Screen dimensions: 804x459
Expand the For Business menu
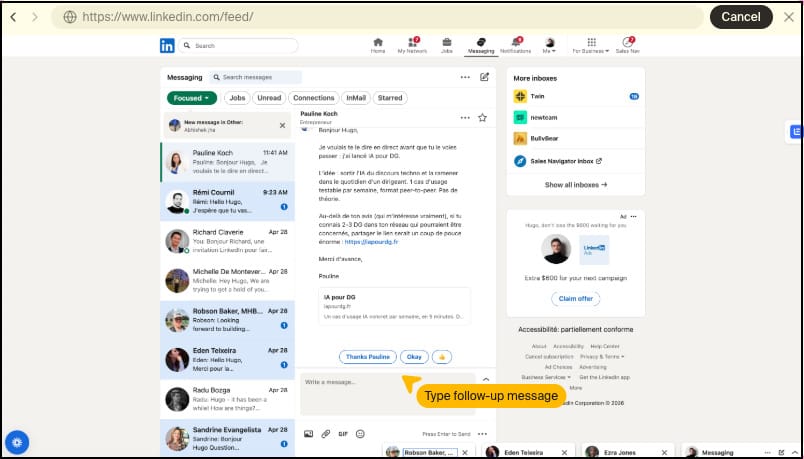591,46
